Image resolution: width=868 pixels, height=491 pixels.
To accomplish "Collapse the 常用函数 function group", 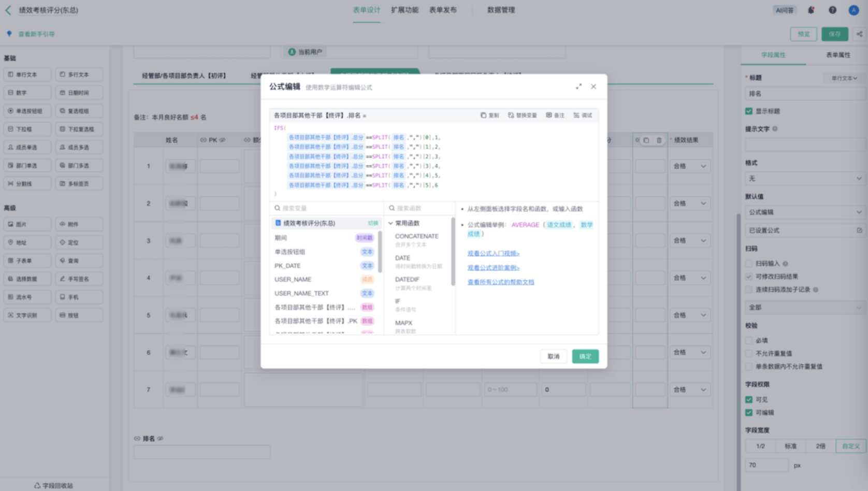I will coord(391,223).
